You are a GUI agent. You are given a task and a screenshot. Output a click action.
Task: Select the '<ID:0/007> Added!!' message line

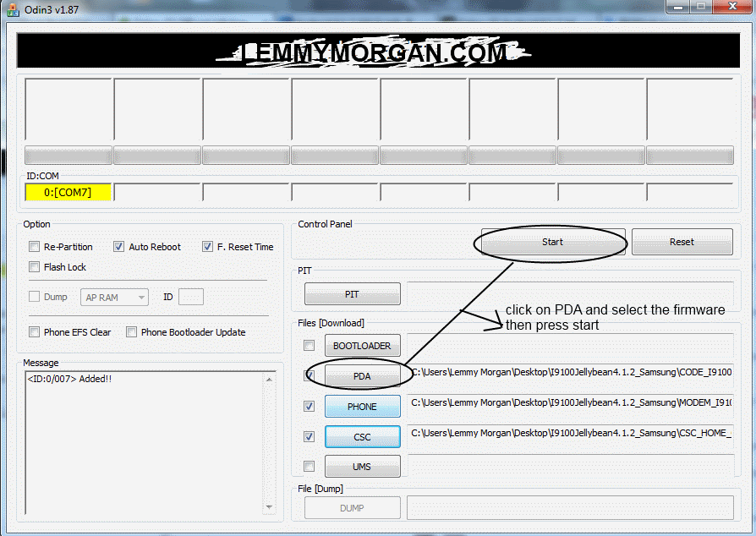[69, 379]
